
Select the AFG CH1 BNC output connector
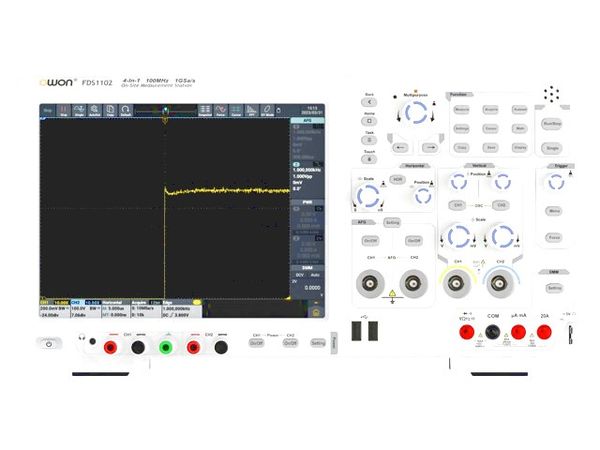370,284
